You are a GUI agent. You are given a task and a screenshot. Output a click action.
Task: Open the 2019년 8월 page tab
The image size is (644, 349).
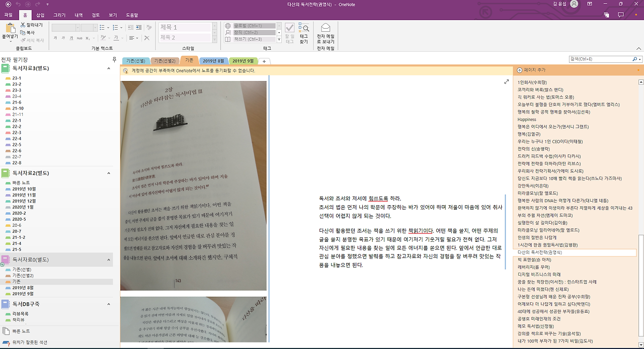click(214, 60)
